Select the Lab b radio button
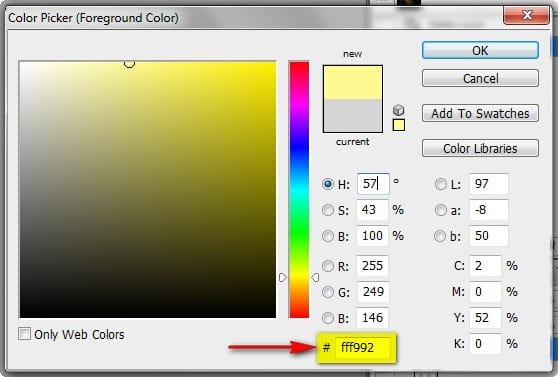This screenshot has height=377, width=558. [x=440, y=236]
